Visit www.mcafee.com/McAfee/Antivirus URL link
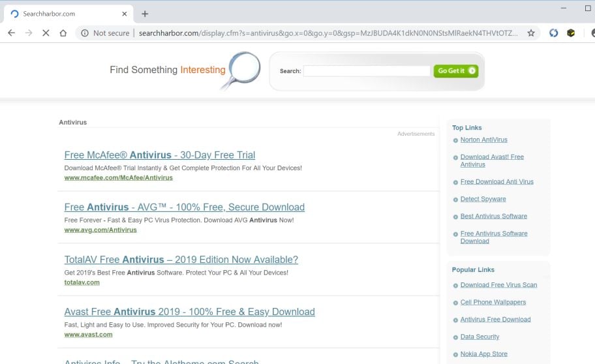The width and height of the screenshot is (595, 364). tap(118, 177)
